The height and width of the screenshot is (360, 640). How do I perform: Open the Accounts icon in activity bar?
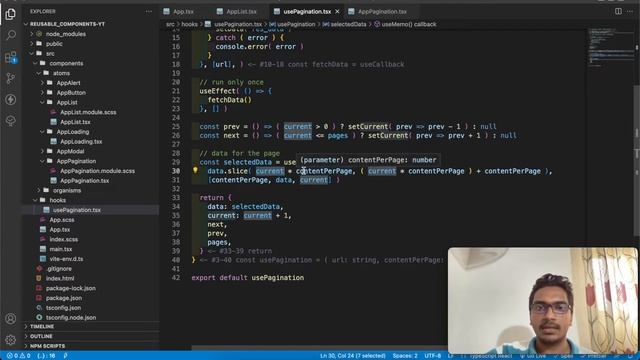[x=11, y=318]
